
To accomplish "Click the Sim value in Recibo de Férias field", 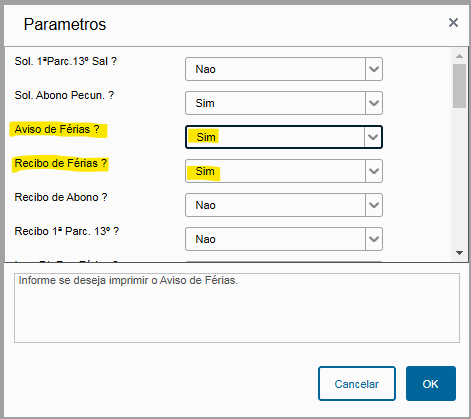I will (x=205, y=171).
